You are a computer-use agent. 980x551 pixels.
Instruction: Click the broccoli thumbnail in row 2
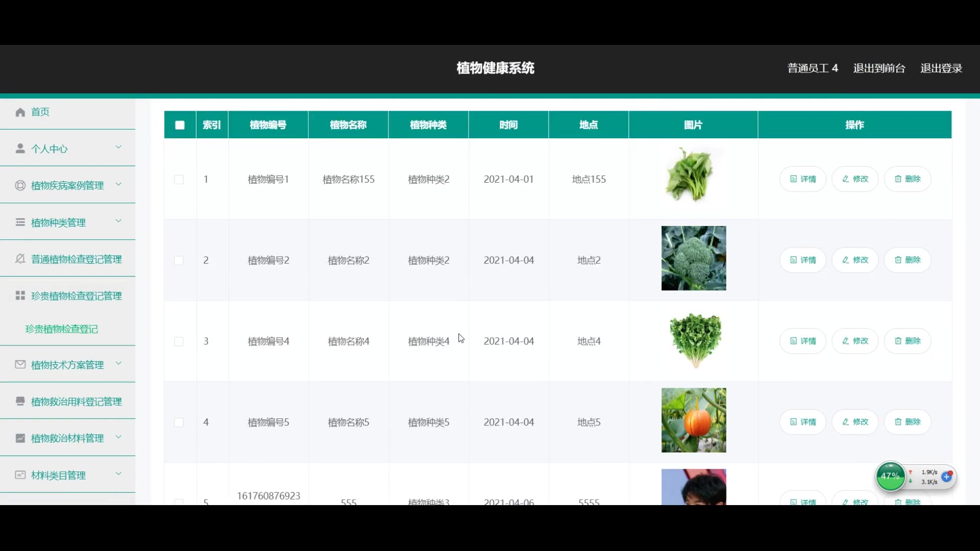(x=693, y=259)
